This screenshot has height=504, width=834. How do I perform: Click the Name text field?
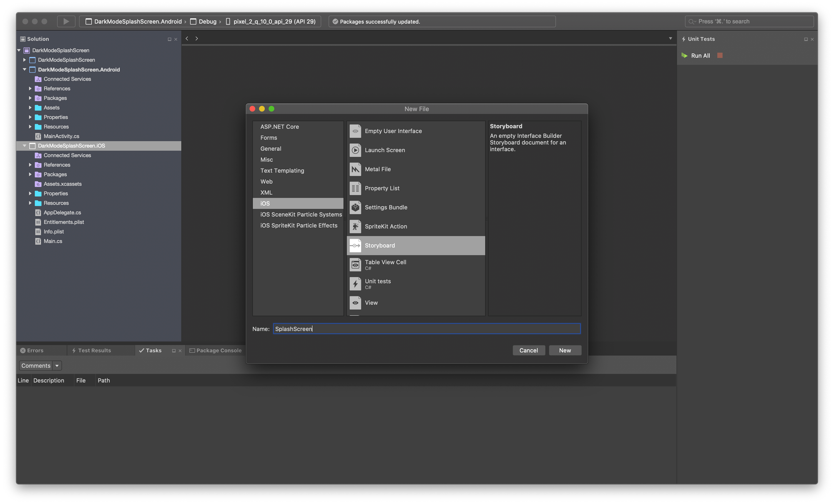[427, 329]
